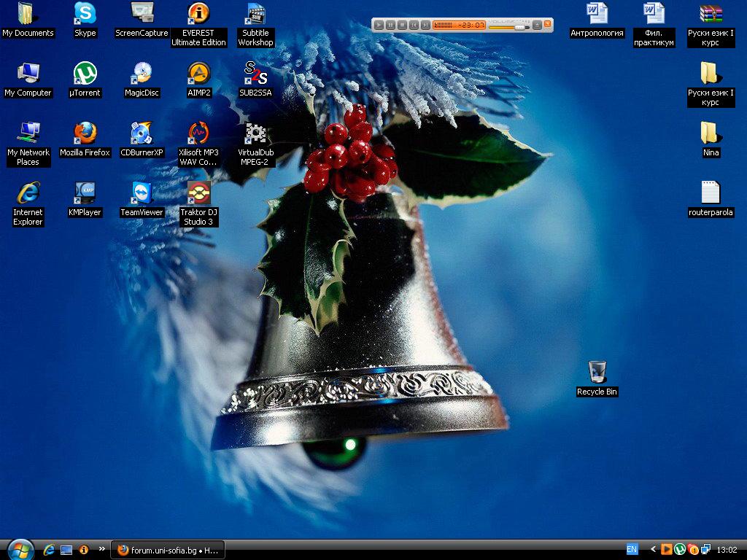Skip to next track in player widget
The height and width of the screenshot is (560, 747).
(x=425, y=25)
